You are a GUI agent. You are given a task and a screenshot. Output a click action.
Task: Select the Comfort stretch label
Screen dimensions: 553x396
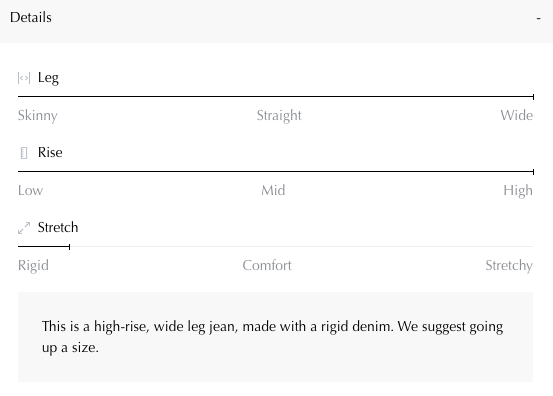point(267,266)
